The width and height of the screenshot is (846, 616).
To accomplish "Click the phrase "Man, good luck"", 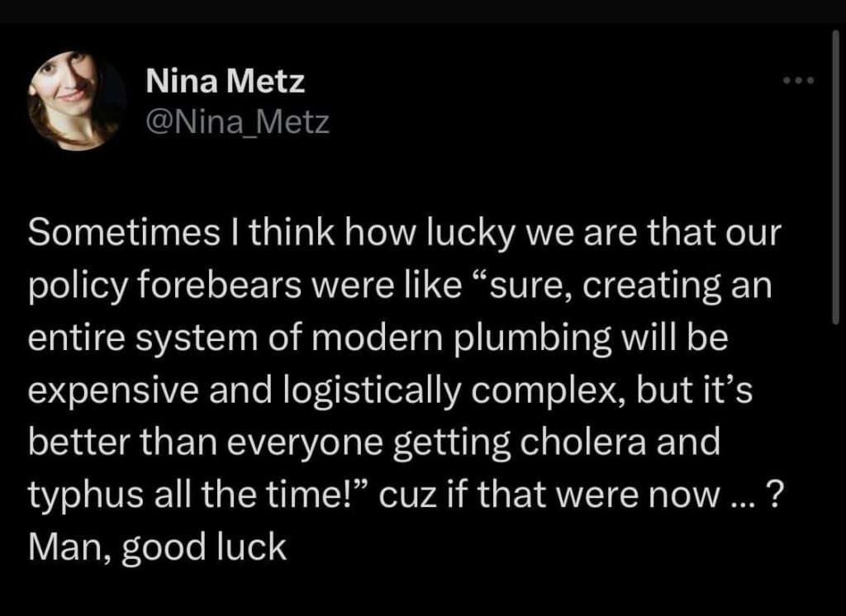I will pyautogui.click(x=157, y=547).
